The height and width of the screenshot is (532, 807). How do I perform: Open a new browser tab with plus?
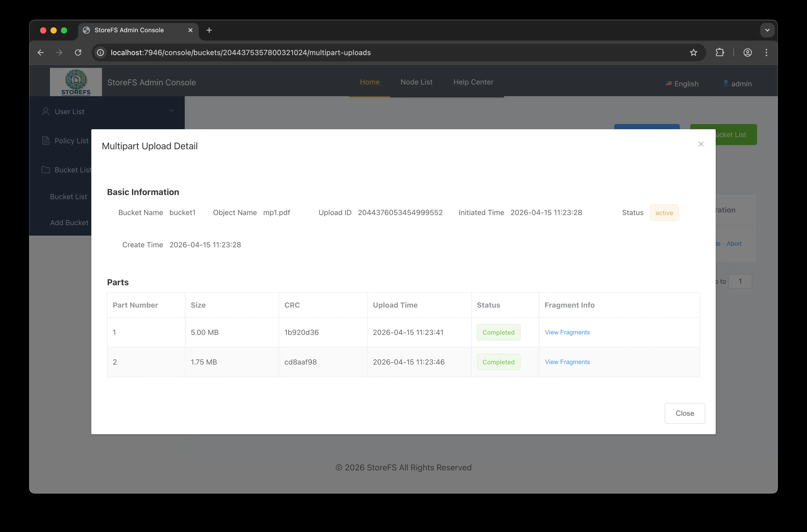click(x=209, y=30)
